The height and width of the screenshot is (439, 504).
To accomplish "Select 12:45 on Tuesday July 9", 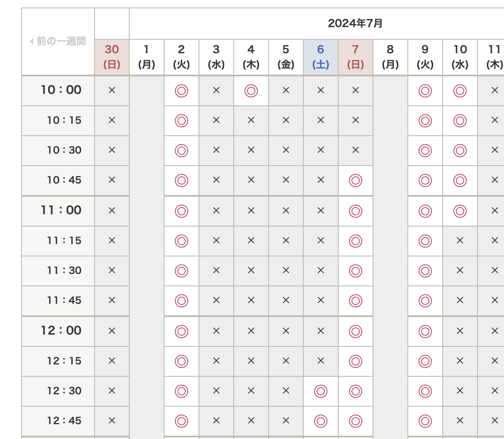I will click(425, 421).
